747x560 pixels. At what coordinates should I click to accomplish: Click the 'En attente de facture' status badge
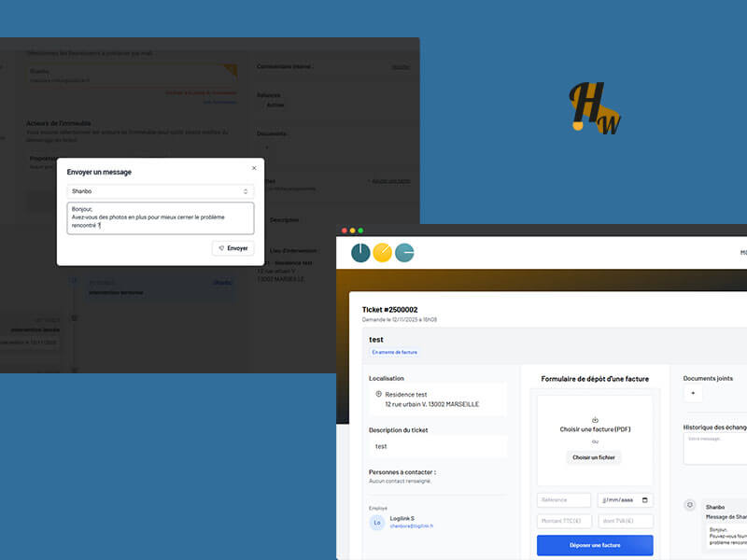point(394,352)
